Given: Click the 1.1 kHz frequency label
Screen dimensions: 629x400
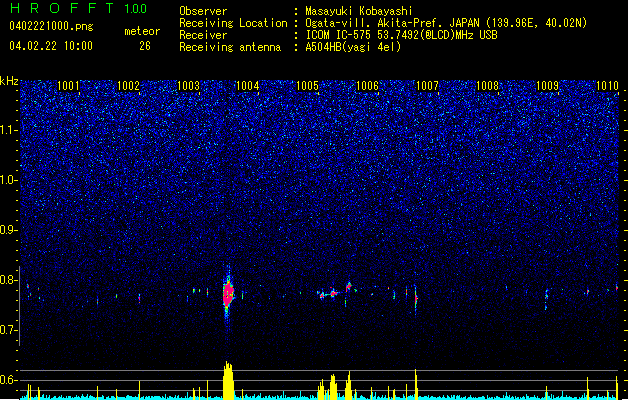Looking at the screenshot, I should 8,130.
